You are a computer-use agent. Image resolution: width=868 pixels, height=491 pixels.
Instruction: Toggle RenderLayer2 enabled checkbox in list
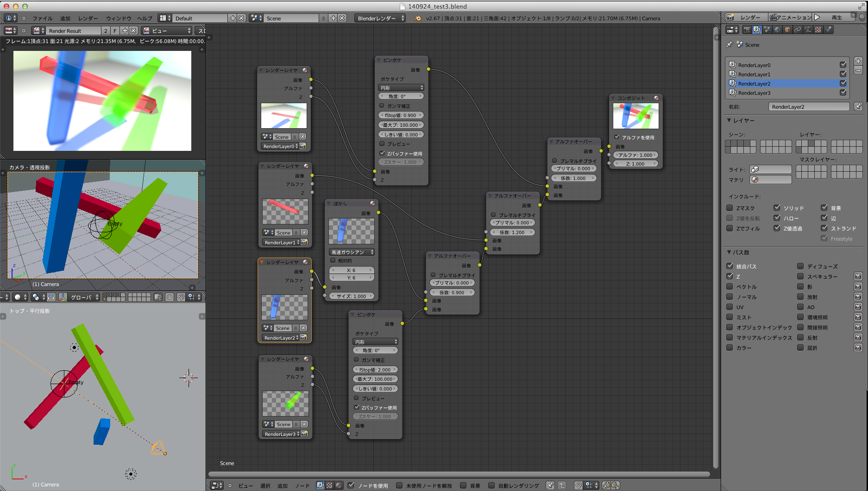point(843,83)
